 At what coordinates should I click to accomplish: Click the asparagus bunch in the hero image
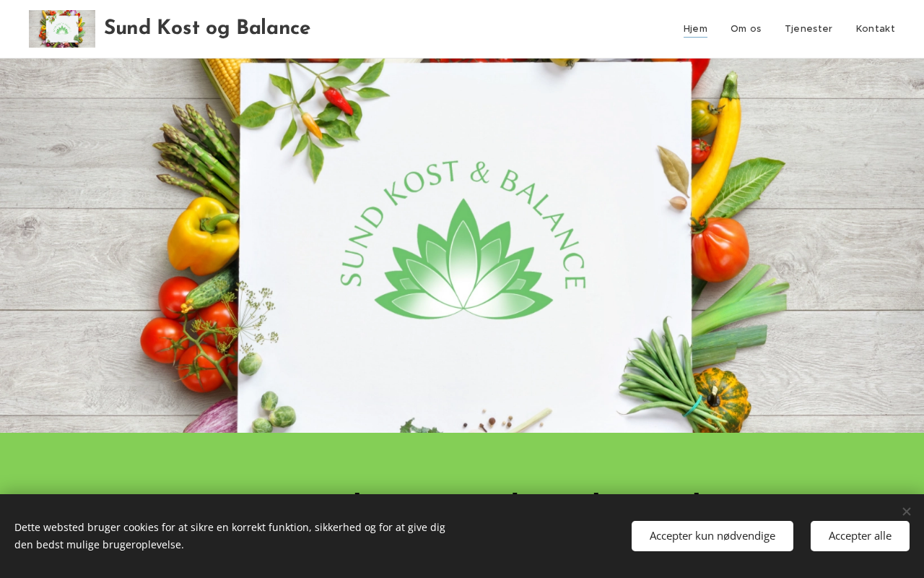[x=196, y=152]
